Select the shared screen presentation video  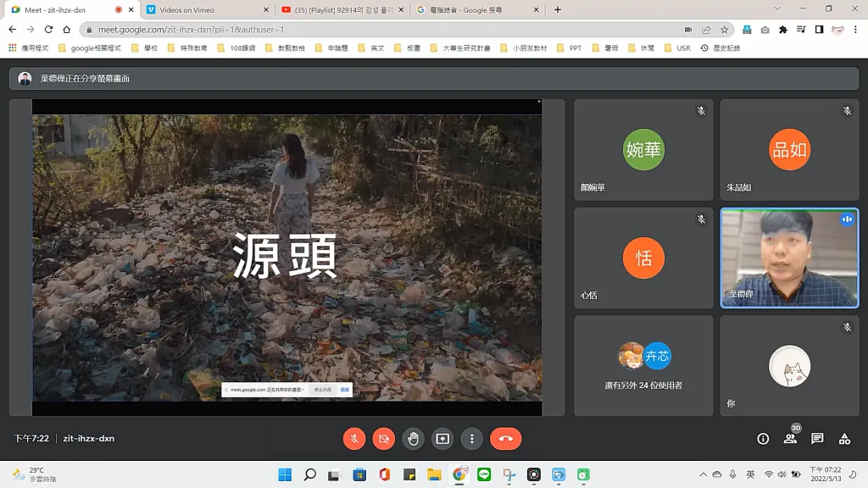[287, 257]
